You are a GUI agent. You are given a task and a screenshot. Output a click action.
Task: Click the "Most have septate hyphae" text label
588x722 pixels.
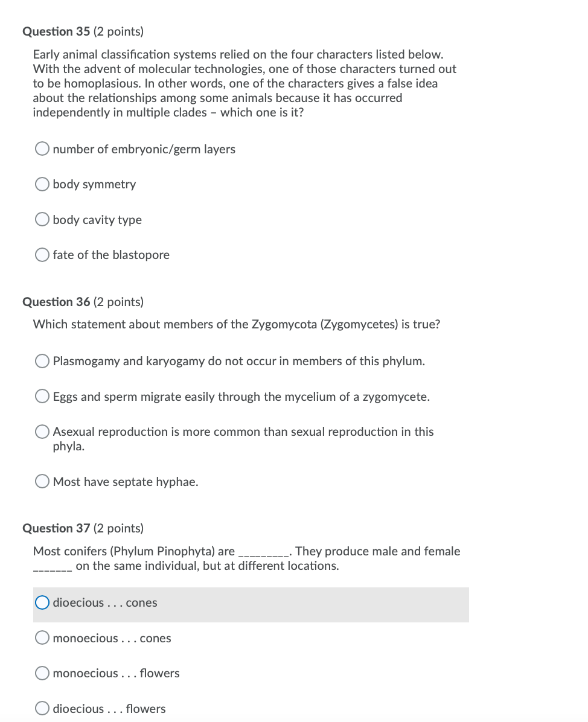coord(117,481)
